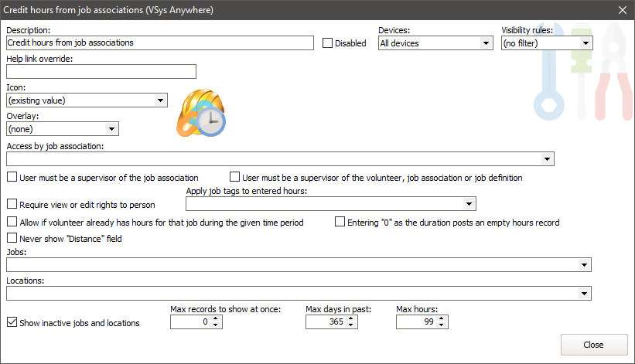The image size is (635, 364).
Task: Click the Close button
Action: (x=593, y=345)
